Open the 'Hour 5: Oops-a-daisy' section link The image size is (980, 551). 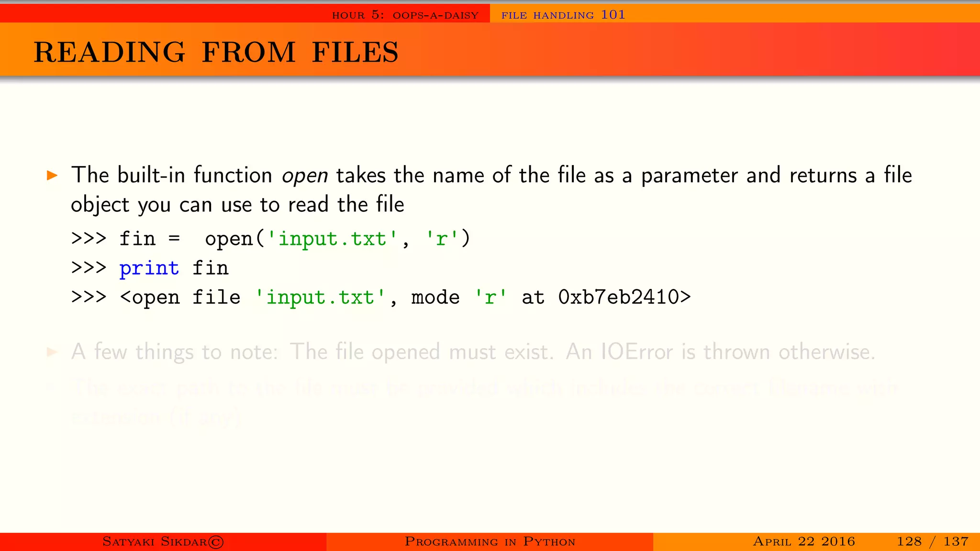pos(405,15)
